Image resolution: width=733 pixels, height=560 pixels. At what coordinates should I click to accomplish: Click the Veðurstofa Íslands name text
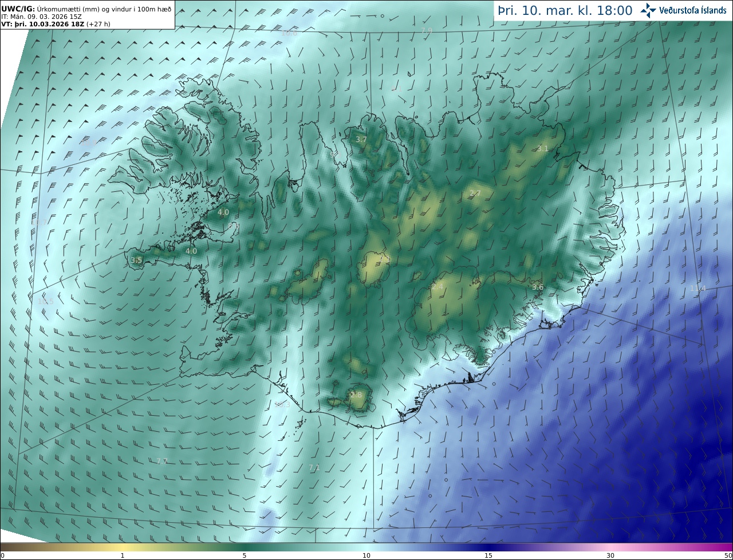tap(693, 10)
